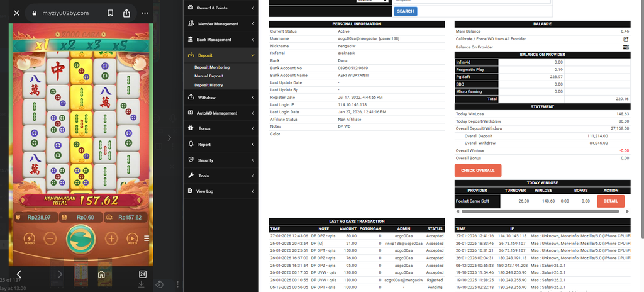644x292 pixels.
Task: Tap the coin stack icon beside Rp0,60
Action: 64,217
